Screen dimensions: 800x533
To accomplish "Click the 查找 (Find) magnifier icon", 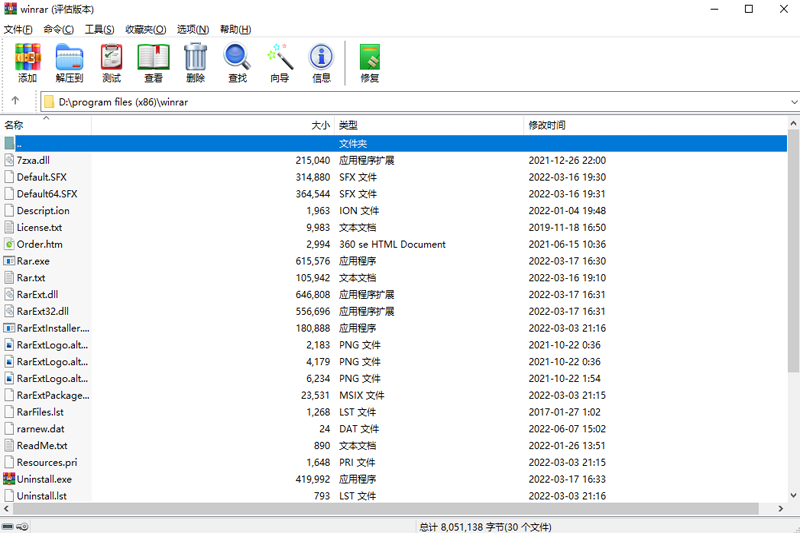I will [x=237, y=57].
